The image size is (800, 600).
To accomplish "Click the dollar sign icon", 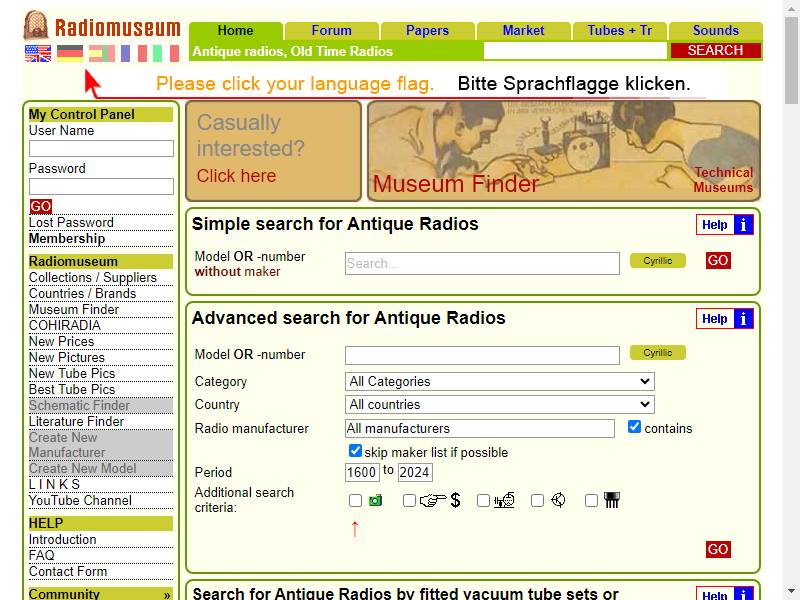I will tap(456, 501).
